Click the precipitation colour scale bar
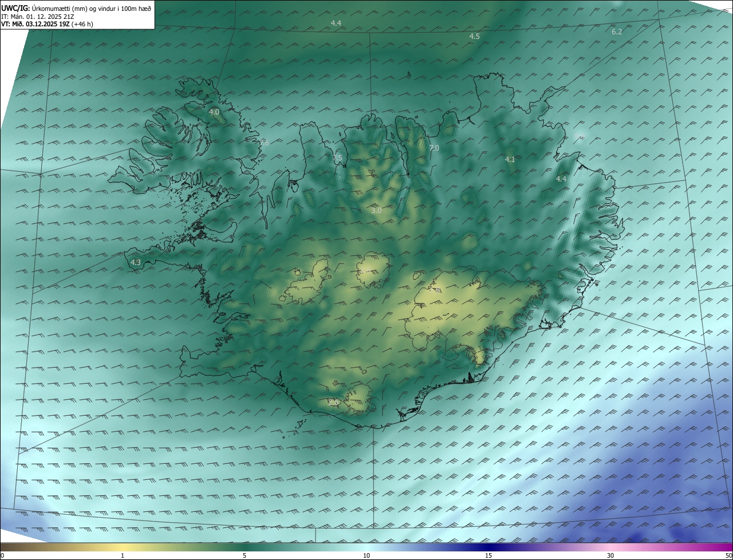Image resolution: width=733 pixels, height=560 pixels. point(366,547)
